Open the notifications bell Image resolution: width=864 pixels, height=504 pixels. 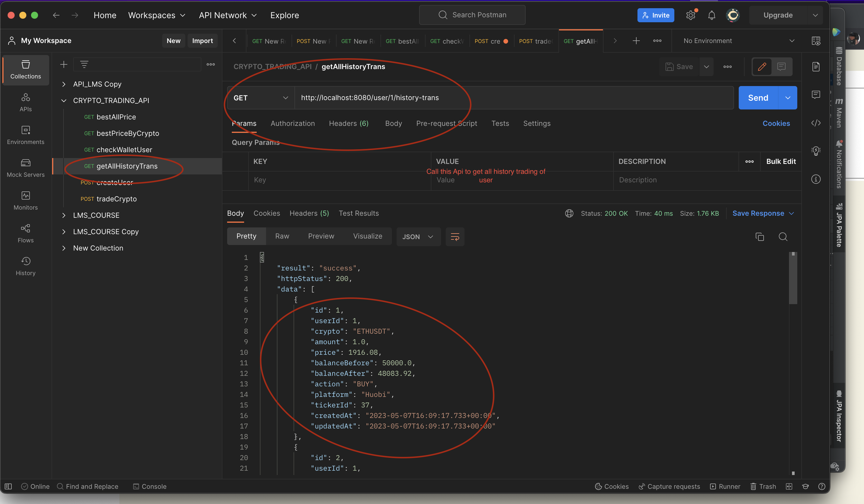(712, 15)
